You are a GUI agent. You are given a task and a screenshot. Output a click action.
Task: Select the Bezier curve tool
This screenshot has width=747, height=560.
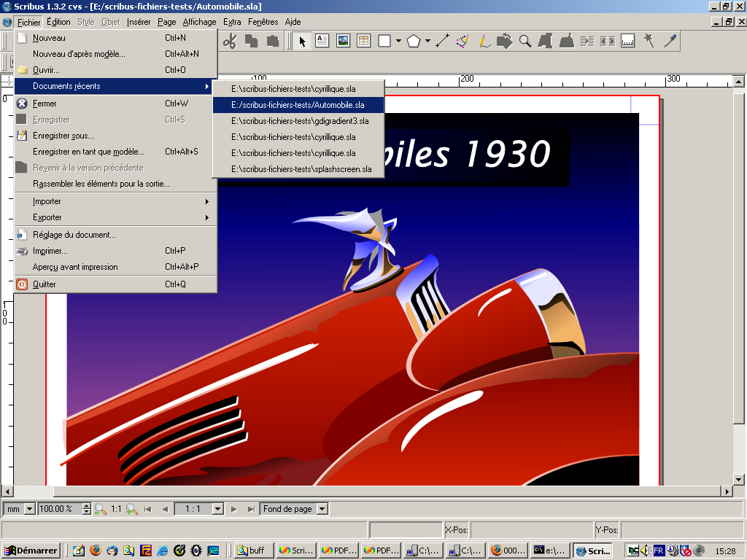462,41
